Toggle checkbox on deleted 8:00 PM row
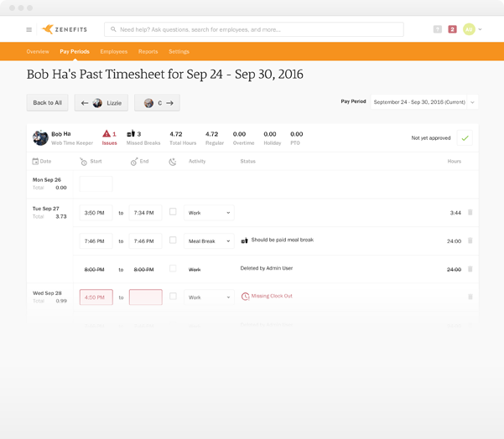Image resolution: width=504 pixels, height=439 pixels. click(173, 268)
